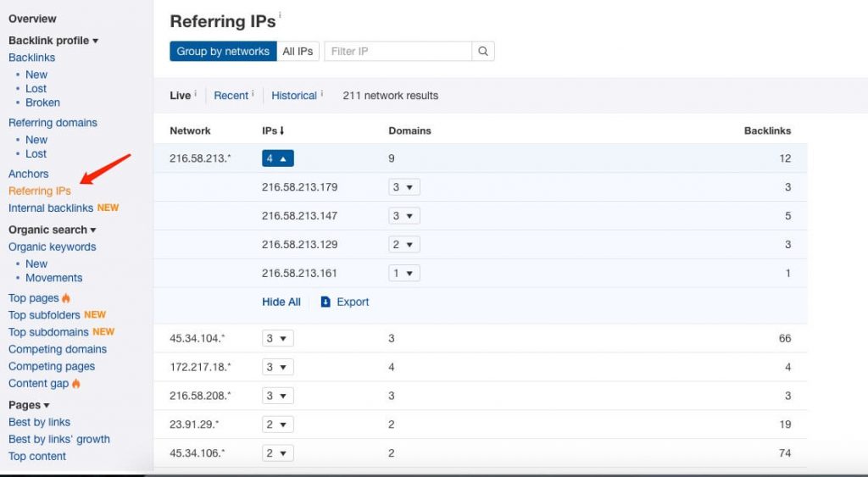Image resolution: width=868 pixels, height=477 pixels.
Task: Collapse the Backlink profile section
Action: click(x=53, y=41)
